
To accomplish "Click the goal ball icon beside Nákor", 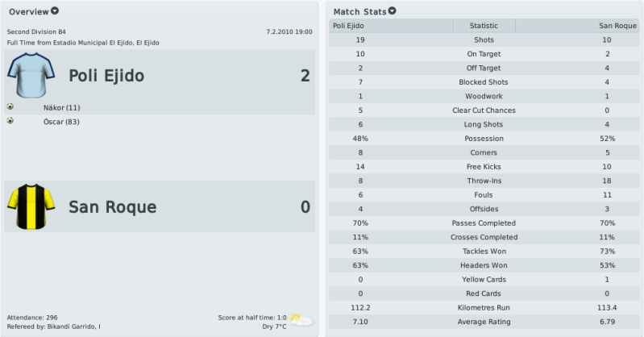I will coord(10,106).
